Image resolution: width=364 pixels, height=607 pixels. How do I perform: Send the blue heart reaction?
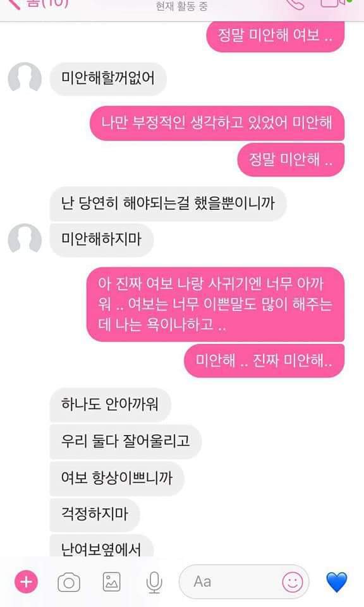[x=337, y=582]
